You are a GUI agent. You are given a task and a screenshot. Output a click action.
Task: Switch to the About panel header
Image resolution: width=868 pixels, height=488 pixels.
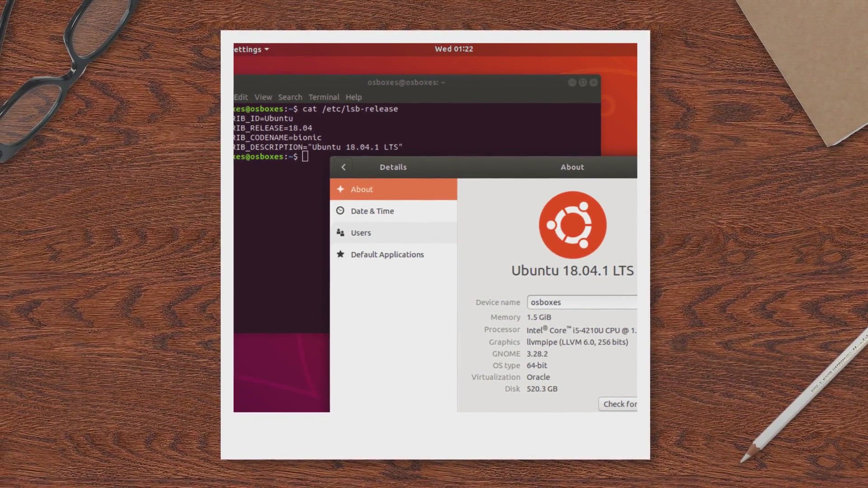(572, 167)
